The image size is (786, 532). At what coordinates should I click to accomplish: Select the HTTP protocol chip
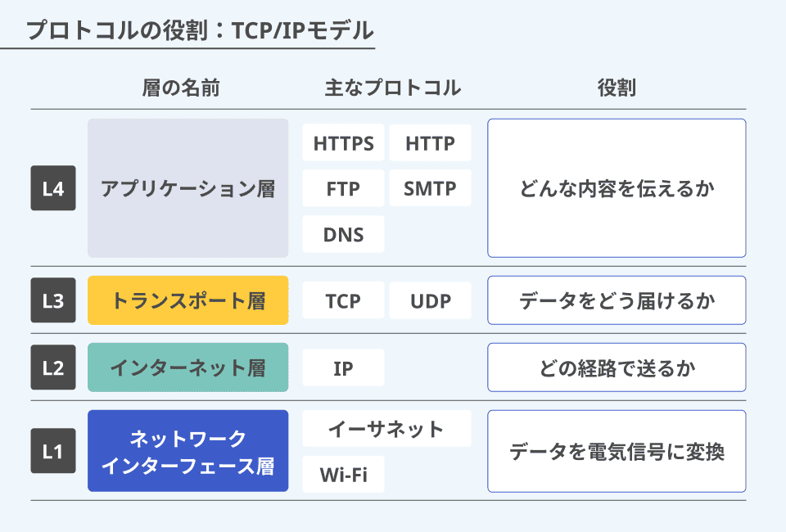430,143
